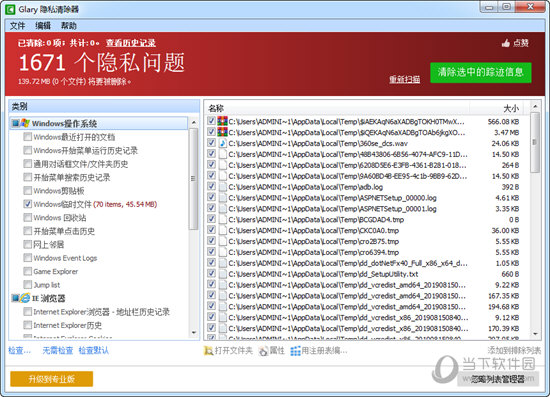This screenshot has height=397, width=550.
Task: Open the 帮助 menu
Action: point(69,26)
